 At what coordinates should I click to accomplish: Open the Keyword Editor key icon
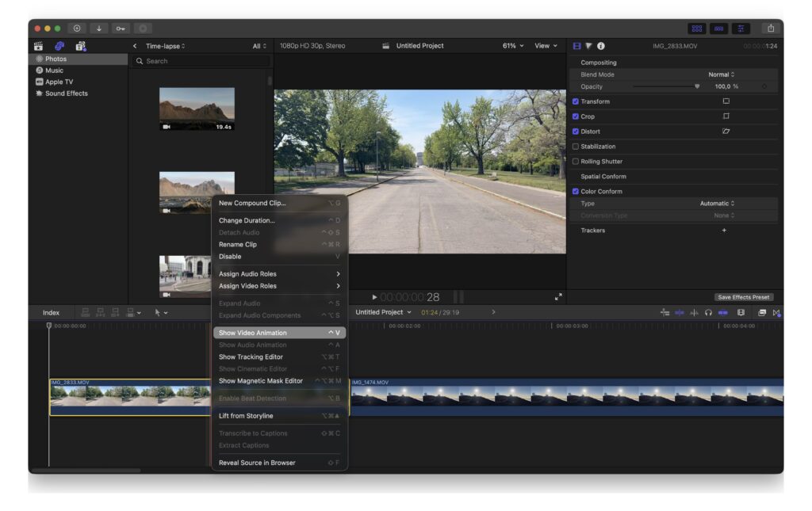[121, 29]
